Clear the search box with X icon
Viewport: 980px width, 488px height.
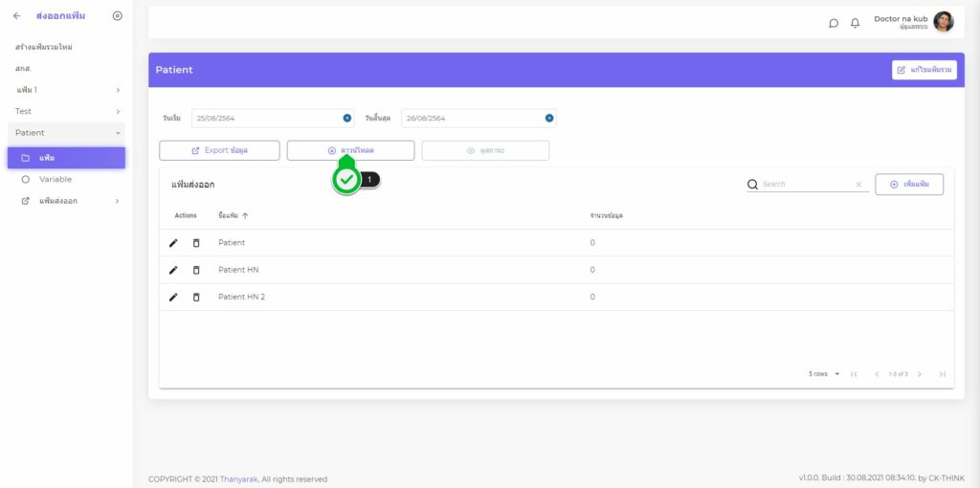pyautogui.click(x=858, y=185)
